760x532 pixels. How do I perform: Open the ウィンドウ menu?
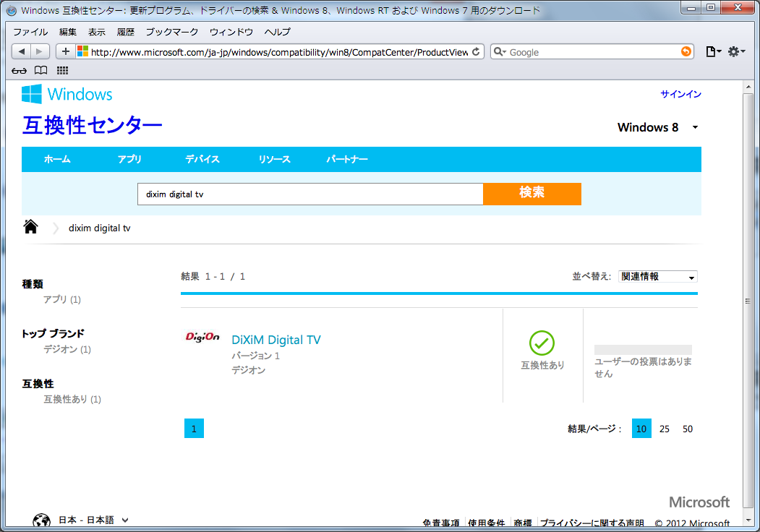click(x=231, y=32)
